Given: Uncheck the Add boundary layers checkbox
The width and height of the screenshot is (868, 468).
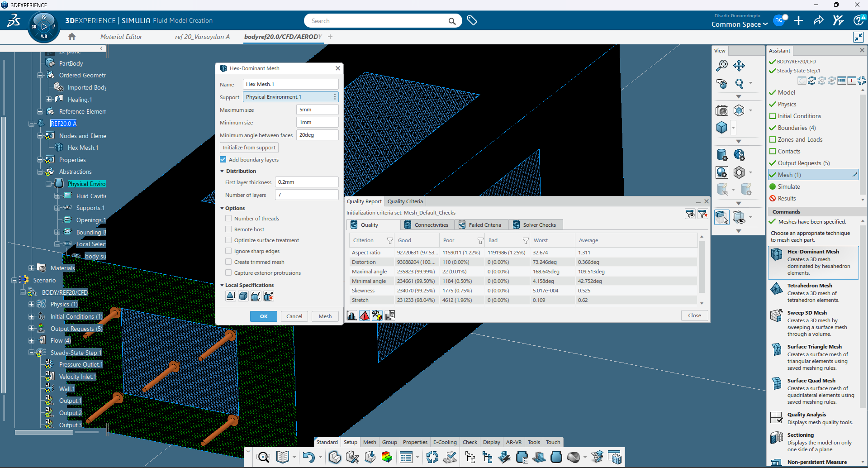Looking at the screenshot, I should 223,159.
